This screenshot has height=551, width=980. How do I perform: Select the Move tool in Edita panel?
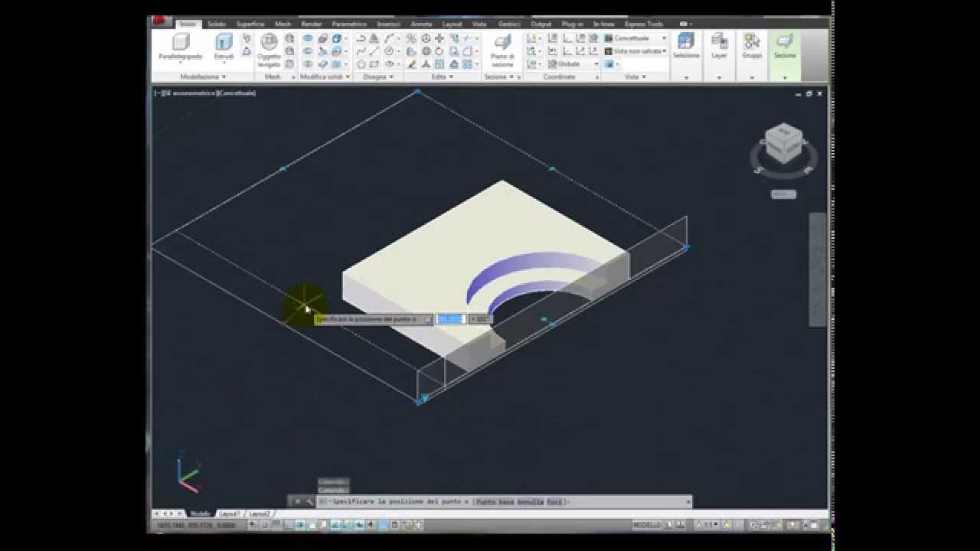click(x=439, y=38)
